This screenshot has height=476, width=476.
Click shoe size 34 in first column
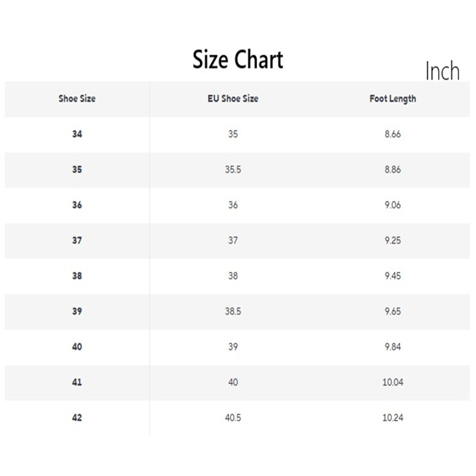pyautogui.click(x=77, y=134)
